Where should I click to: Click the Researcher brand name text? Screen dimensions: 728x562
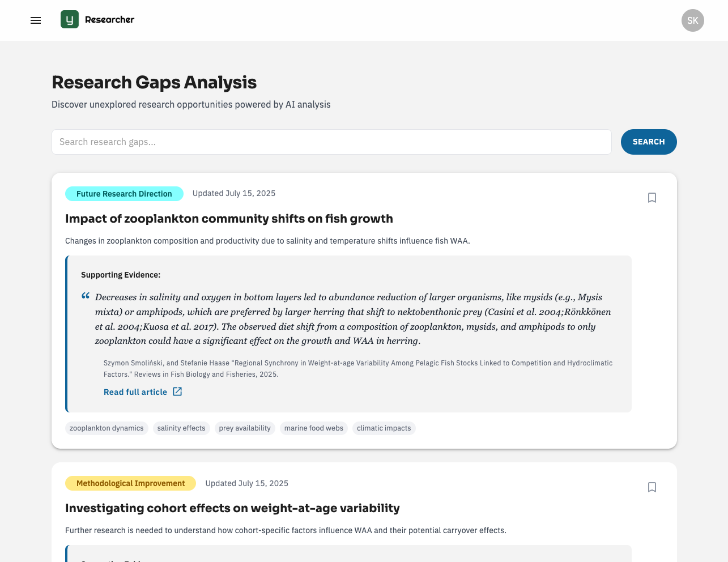click(x=109, y=20)
